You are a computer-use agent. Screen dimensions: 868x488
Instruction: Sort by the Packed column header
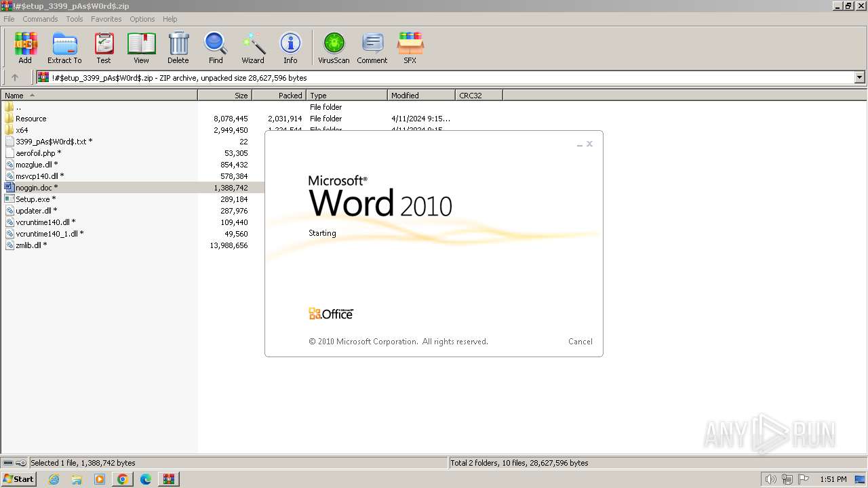coord(279,96)
